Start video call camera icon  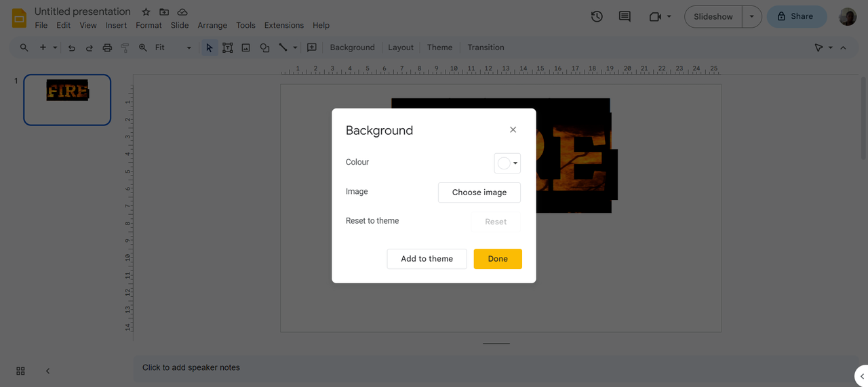(655, 16)
